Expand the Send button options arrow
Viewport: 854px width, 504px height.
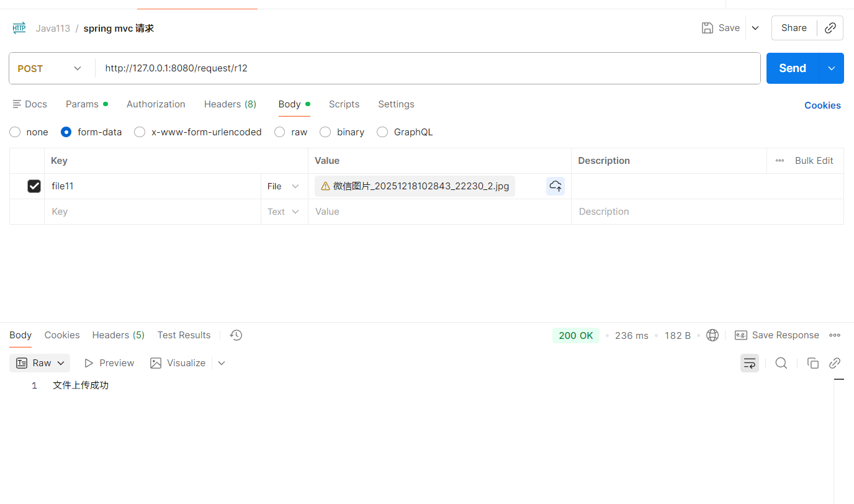coord(832,68)
